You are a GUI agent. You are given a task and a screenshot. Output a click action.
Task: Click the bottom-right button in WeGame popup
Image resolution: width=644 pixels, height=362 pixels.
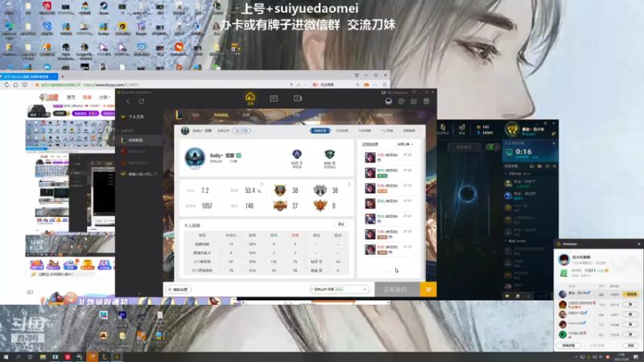pyautogui.click(x=630, y=346)
